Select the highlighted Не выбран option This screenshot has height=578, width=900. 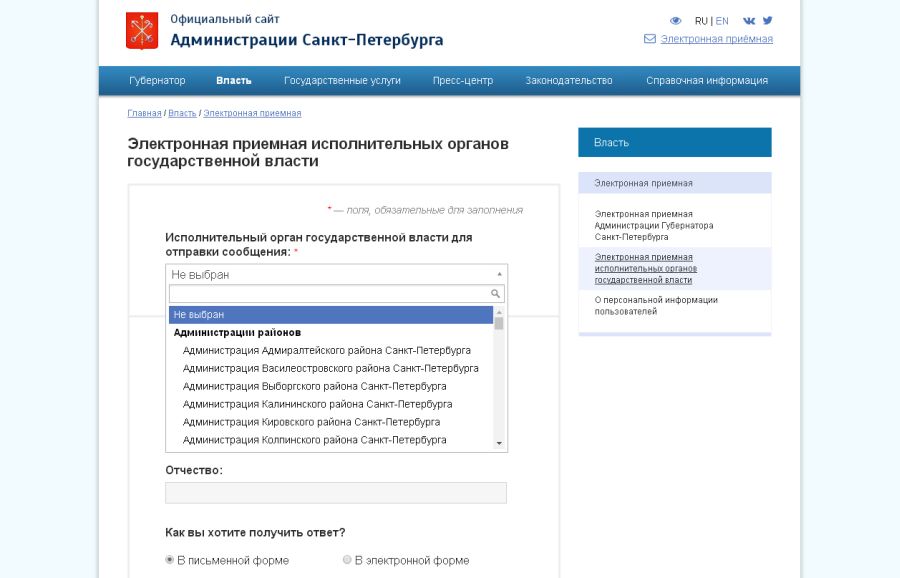click(x=331, y=315)
